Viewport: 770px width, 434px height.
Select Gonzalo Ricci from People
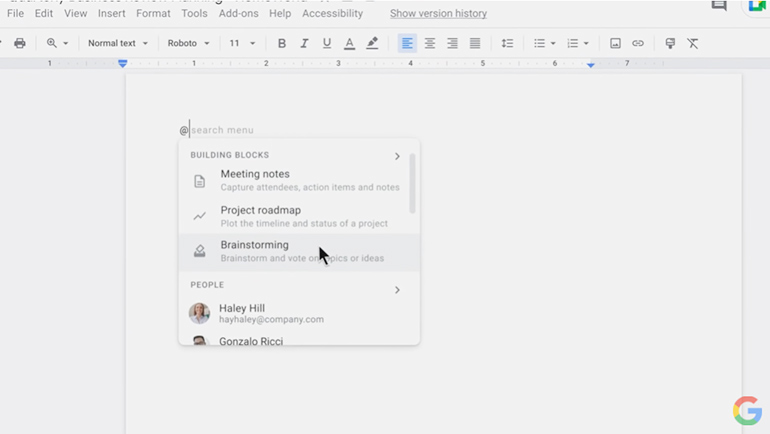[x=299, y=339]
